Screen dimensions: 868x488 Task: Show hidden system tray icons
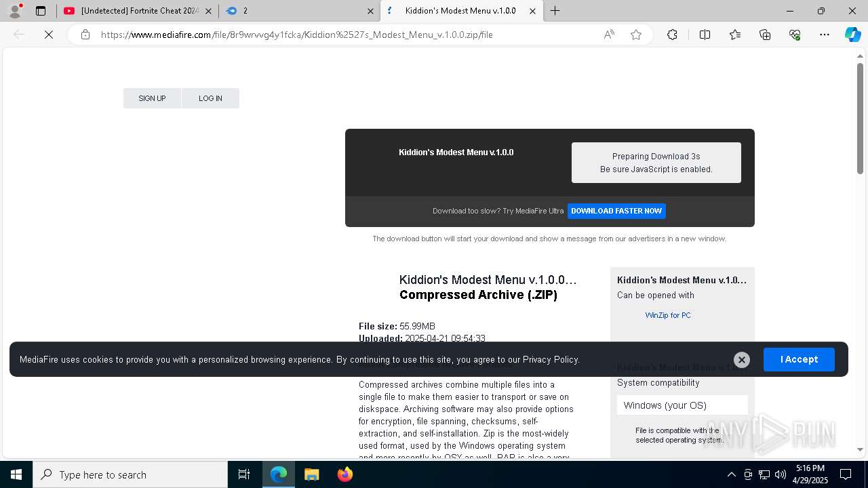coord(731,474)
